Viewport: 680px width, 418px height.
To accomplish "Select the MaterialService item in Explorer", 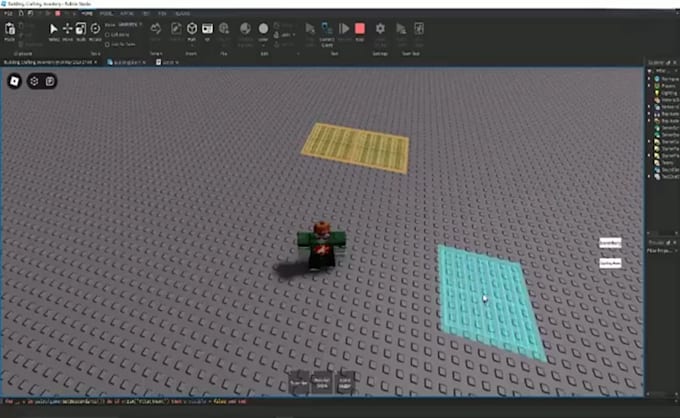I will [x=667, y=100].
